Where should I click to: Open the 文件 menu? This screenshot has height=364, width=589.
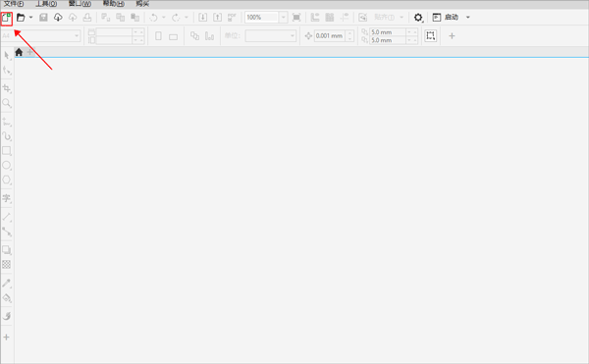pyautogui.click(x=14, y=4)
